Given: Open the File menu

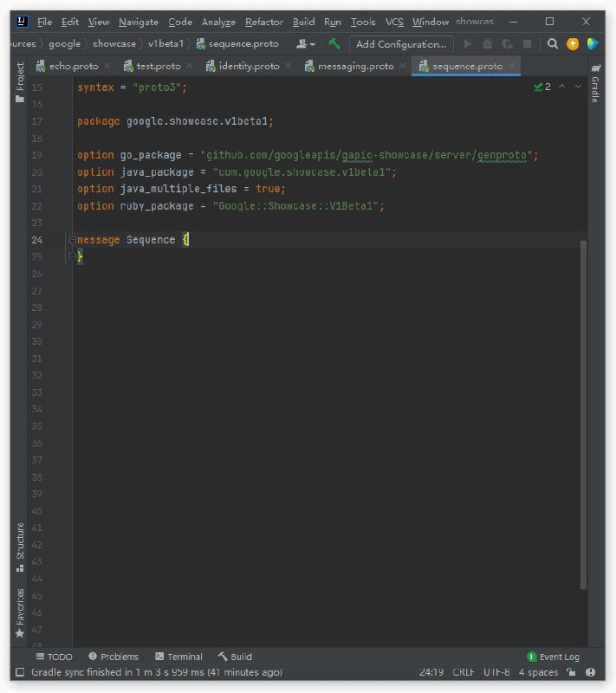Looking at the screenshot, I should click(x=45, y=23).
